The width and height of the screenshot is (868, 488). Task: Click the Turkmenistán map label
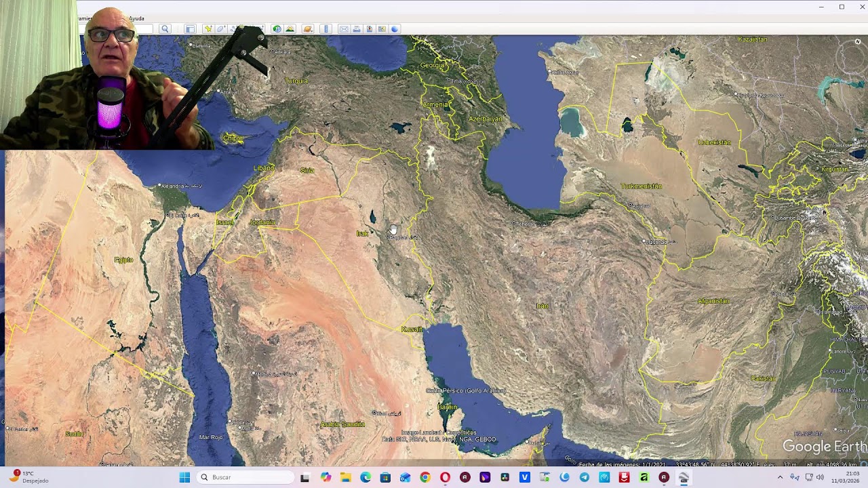click(642, 186)
